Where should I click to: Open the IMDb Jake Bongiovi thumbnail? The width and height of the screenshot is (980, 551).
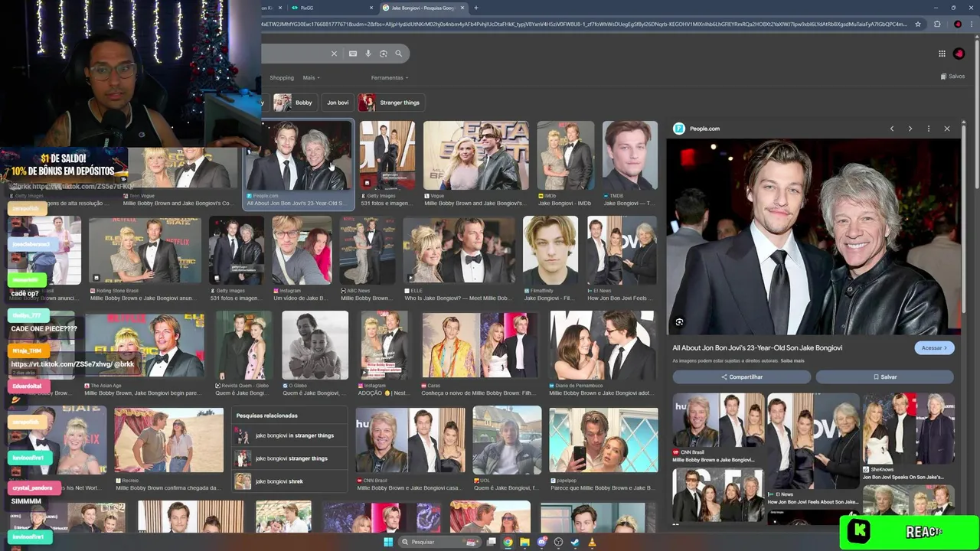point(566,155)
